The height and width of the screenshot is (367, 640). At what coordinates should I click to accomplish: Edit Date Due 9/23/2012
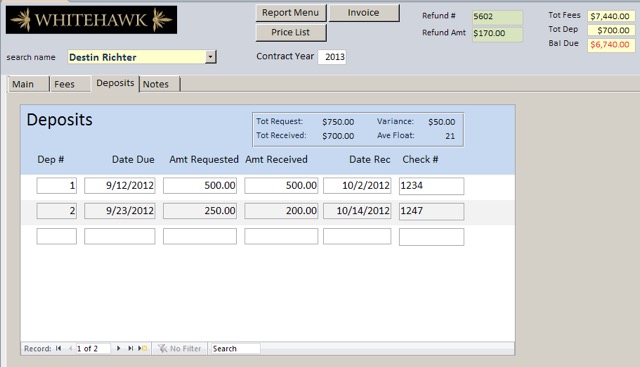pyautogui.click(x=120, y=211)
